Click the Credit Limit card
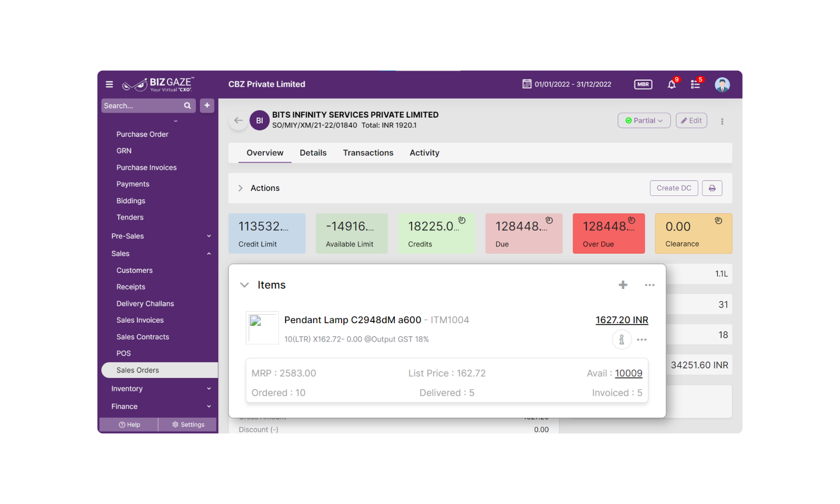Viewport: 840px width, 504px height. [267, 234]
